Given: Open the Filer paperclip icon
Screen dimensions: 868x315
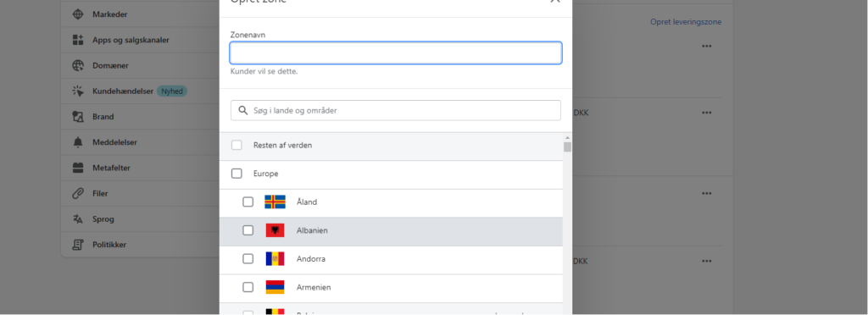Looking at the screenshot, I should click(78, 193).
